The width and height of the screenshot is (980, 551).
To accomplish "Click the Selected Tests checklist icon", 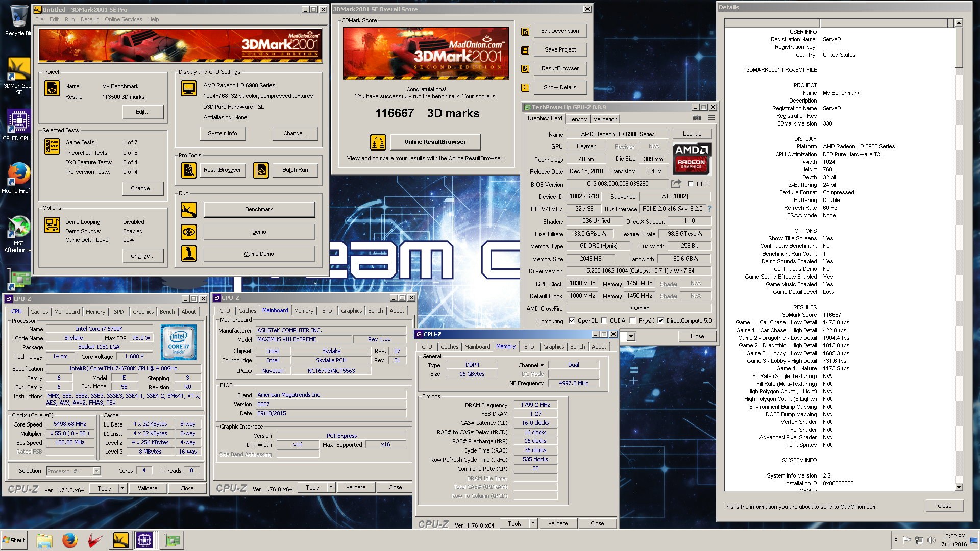I will (x=52, y=146).
